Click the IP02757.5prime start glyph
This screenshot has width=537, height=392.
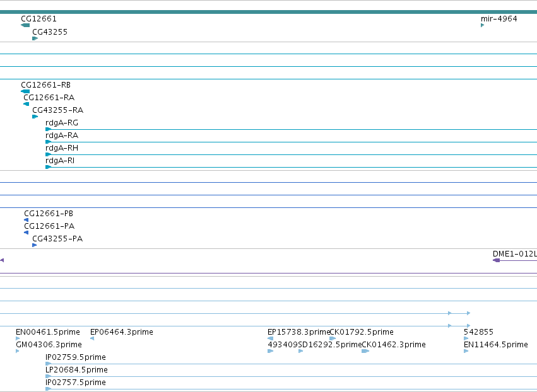(49, 389)
